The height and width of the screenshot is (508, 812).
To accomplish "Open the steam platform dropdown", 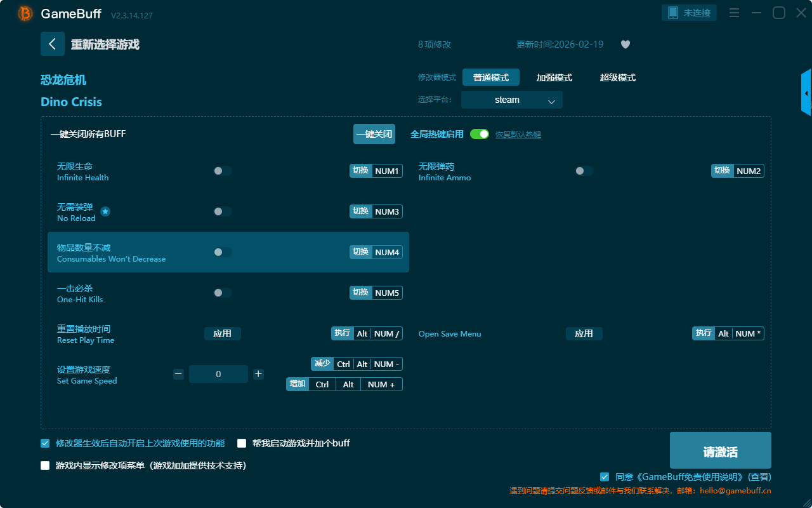I will point(511,100).
